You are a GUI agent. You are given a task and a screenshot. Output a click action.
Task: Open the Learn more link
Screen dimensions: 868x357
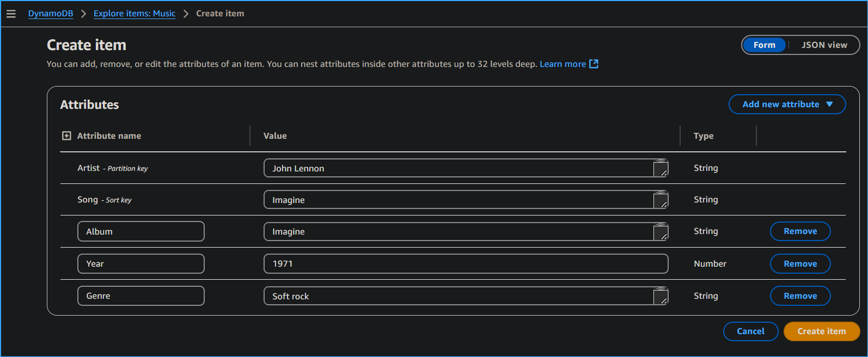[x=563, y=64]
